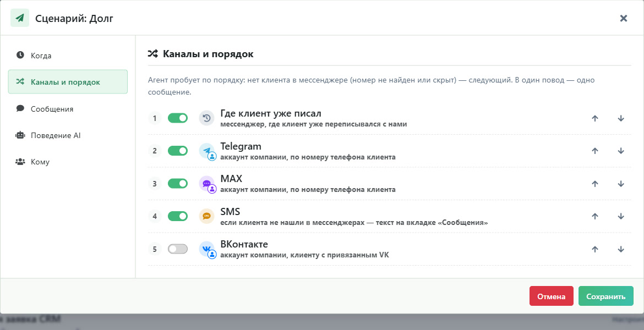This screenshot has height=330, width=644.
Task: Click the Агент пробует по порядку explanation
Action: (x=372, y=86)
